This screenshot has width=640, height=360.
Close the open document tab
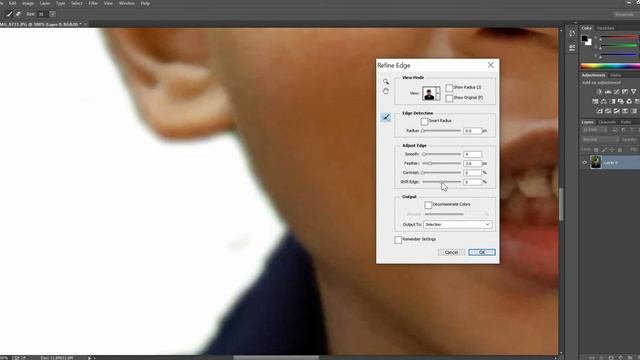click(85, 24)
